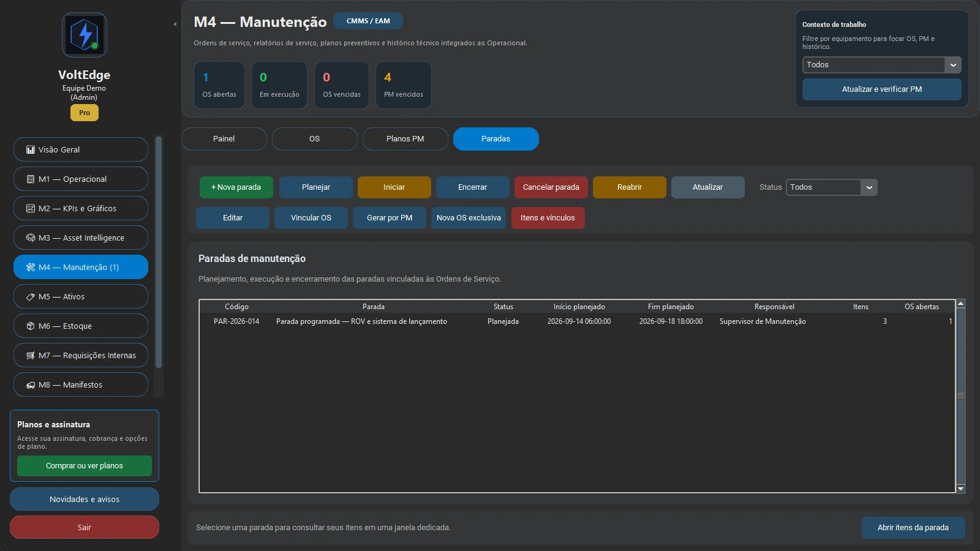Sort by the Itens column header
The width and height of the screenshot is (980, 551).
coord(861,307)
